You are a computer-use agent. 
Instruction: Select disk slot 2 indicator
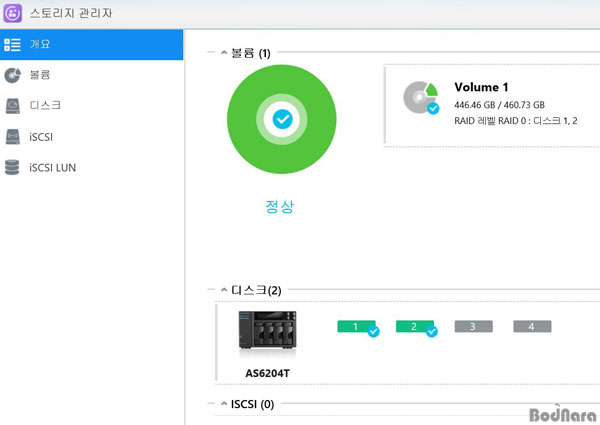click(415, 327)
